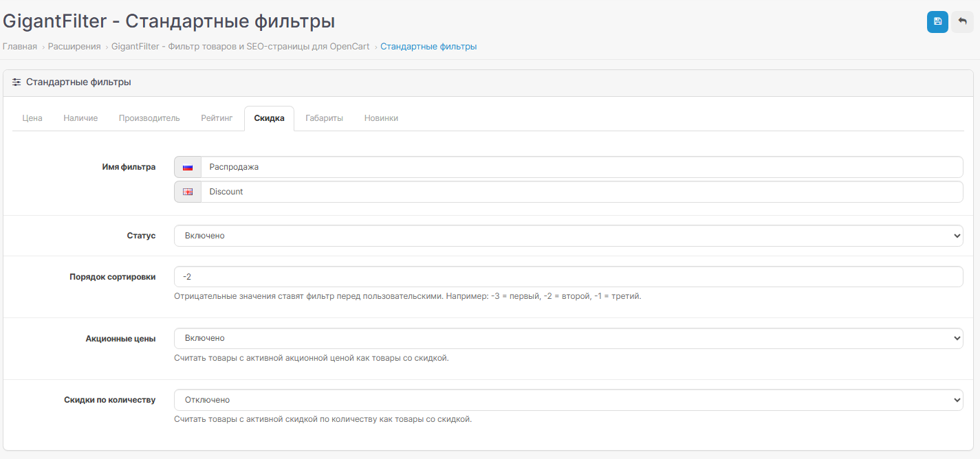Click the panel heading Стандартные фильтры
Viewport: 980px width, 459px height.
(78, 82)
